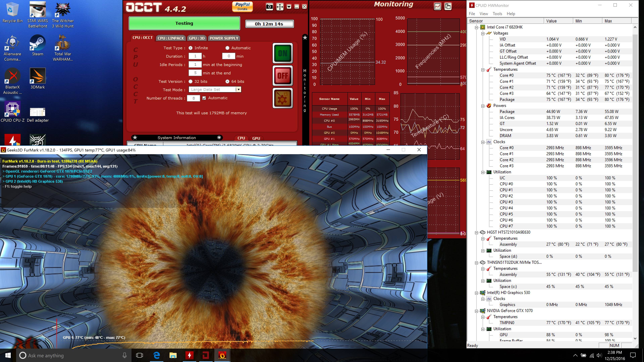Viewport: 644px width, 362px height.
Task: Select GPU tab under System Information
Action: point(256,138)
